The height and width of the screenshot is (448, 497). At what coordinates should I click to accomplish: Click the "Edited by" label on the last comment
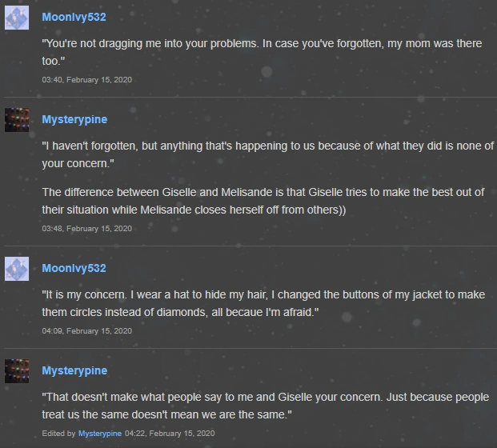(x=59, y=433)
